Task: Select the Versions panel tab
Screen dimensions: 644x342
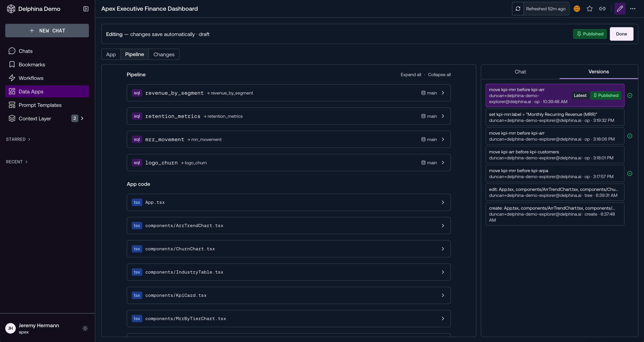Action: (598, 72)
